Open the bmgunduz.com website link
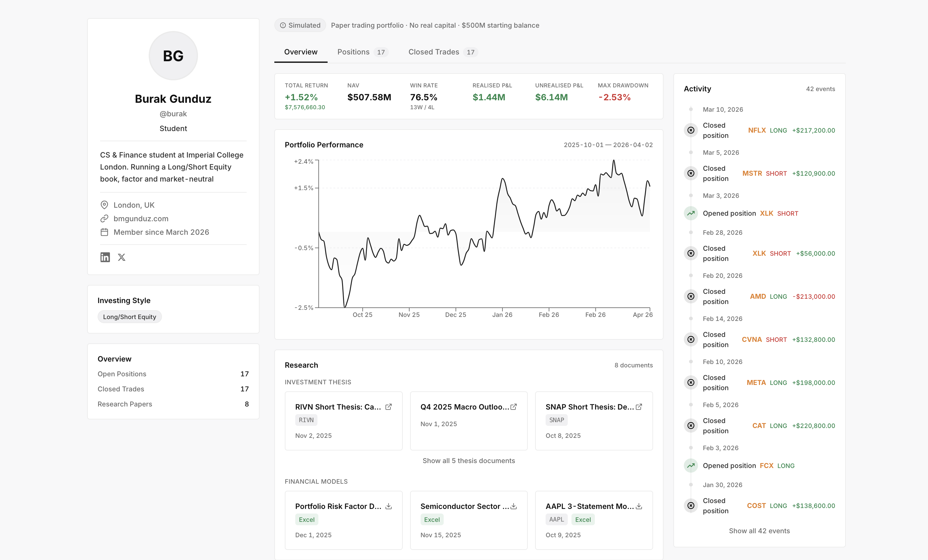928x560 pixels. [141, 219]
